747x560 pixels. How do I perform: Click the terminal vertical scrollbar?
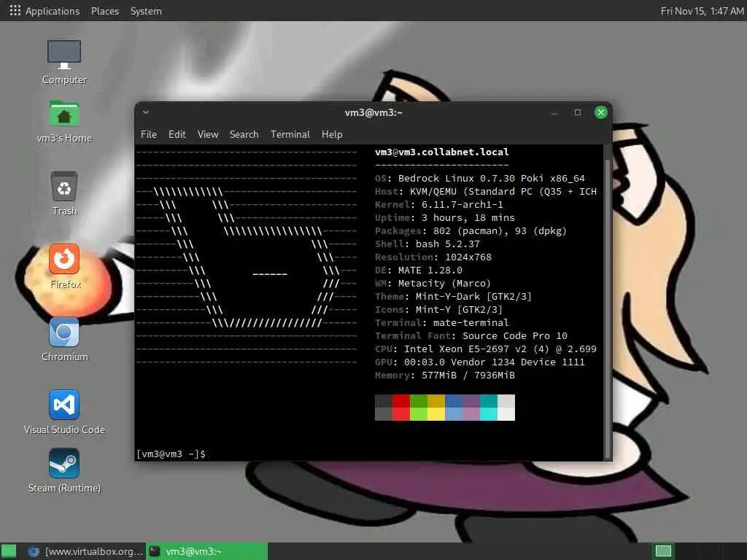[607, 309]
